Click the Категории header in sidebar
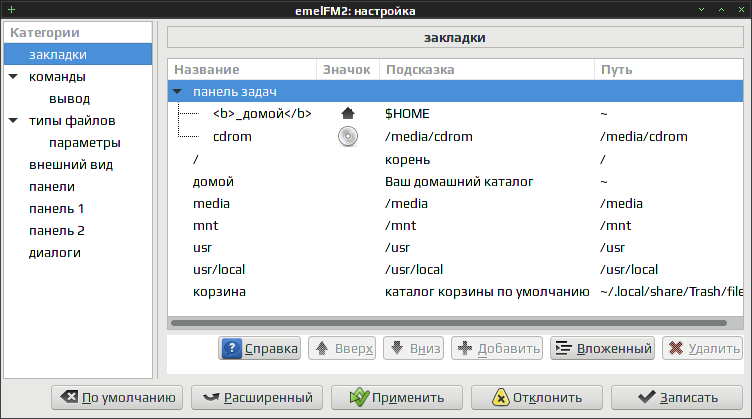 pyautogui.click(x=78, y=33)
